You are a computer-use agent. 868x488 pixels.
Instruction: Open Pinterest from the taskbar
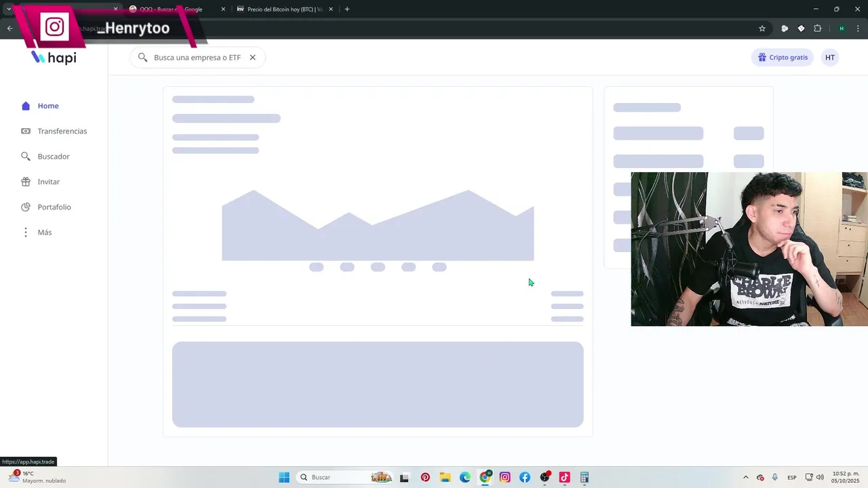[x=425, y=478]
